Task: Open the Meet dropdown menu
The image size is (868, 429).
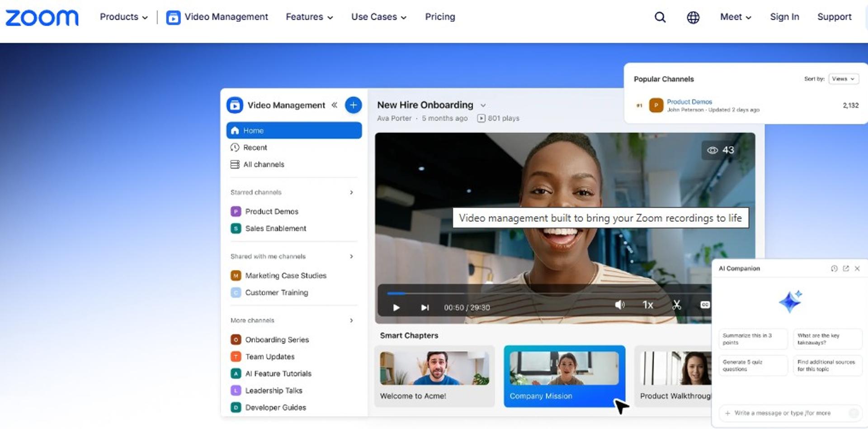Action: [x=736, y=17]
